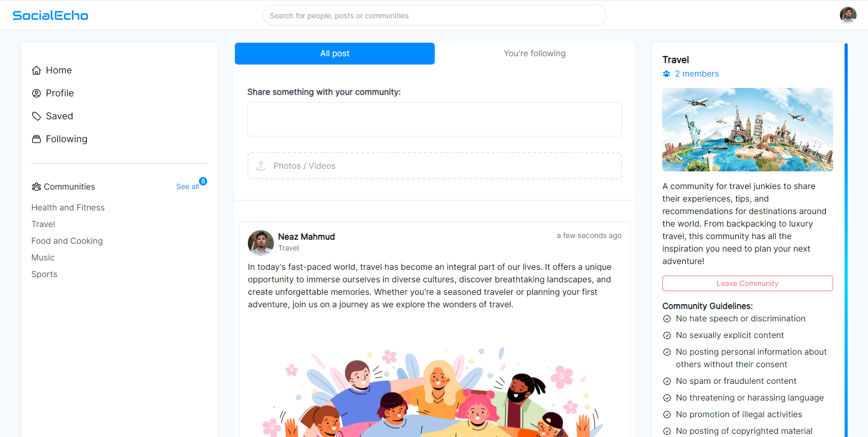
Task: Open the user avatar in top bar
Action: [x=848, y=15]
